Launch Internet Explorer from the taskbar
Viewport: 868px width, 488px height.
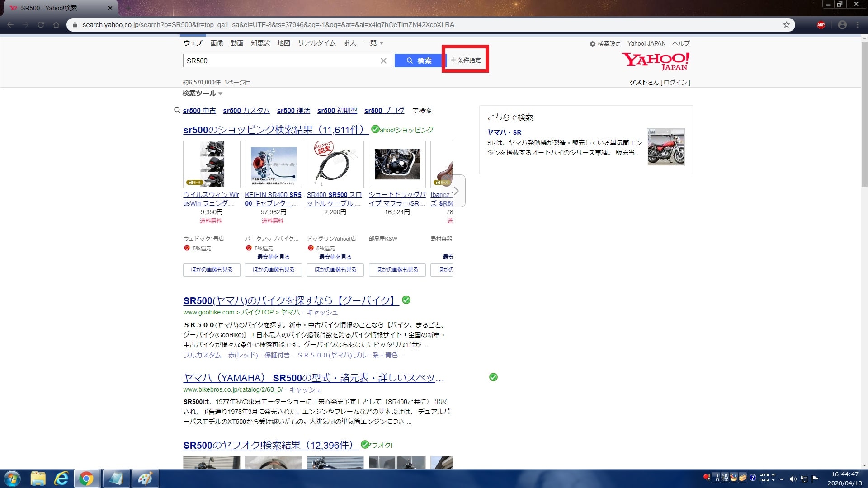tap(61, 479)
